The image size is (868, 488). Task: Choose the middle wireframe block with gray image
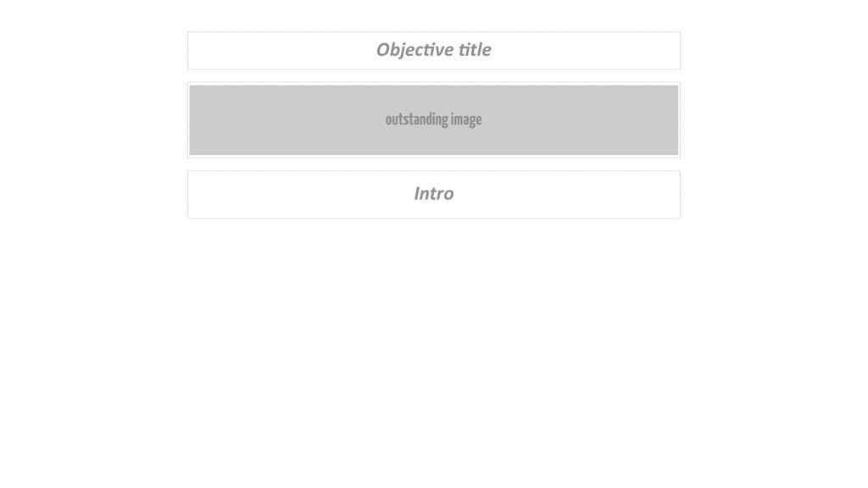point(433,120)
